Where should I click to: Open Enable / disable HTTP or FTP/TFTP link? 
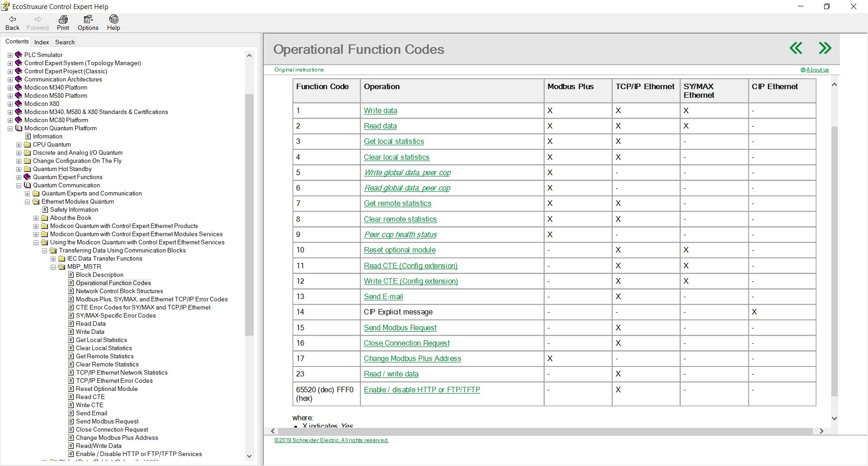(x=422, y=390)
